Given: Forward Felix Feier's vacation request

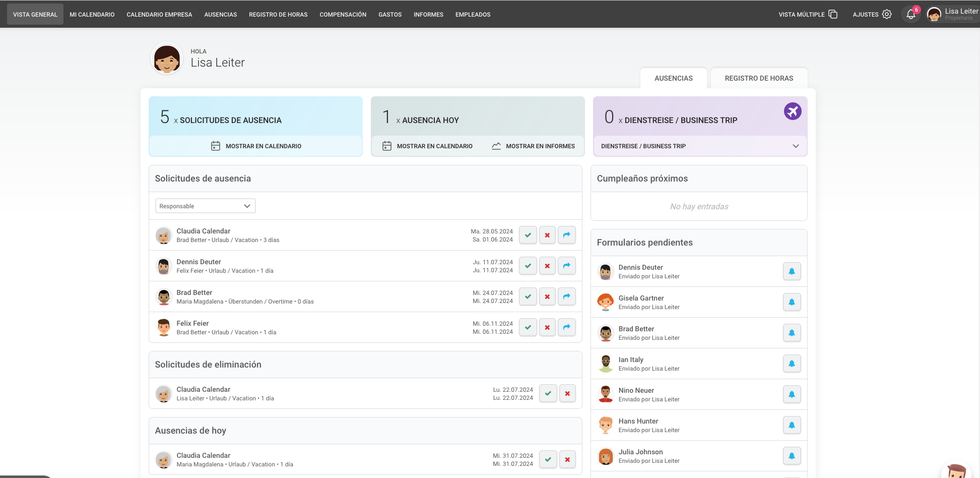Looking at the screenshot, I should click(x=567, y=327).
